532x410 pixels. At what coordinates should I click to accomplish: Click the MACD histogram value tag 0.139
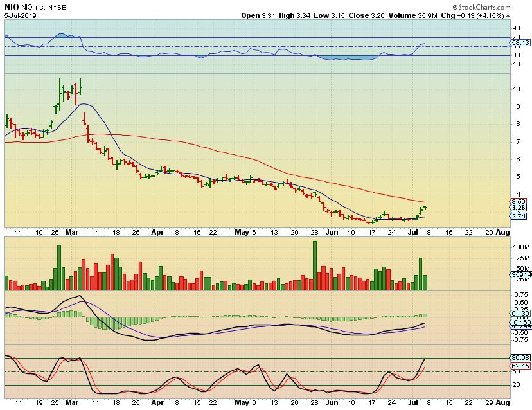coord(520,313)
